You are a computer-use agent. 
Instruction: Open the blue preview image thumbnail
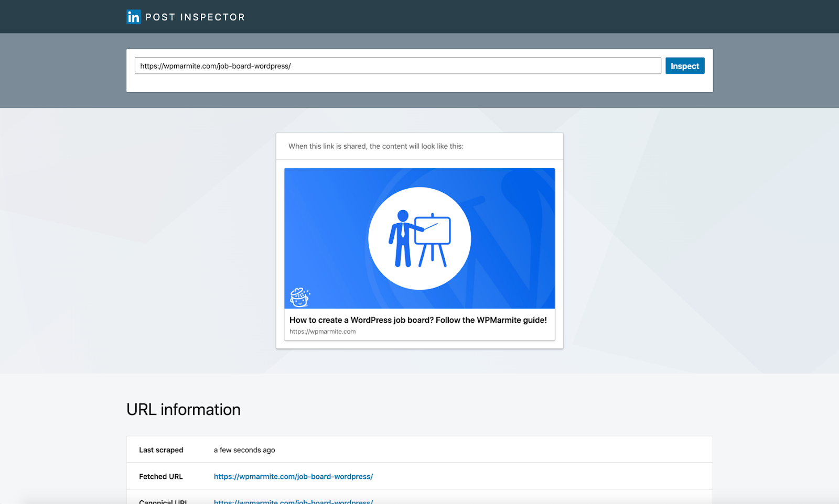click(419, 238)
